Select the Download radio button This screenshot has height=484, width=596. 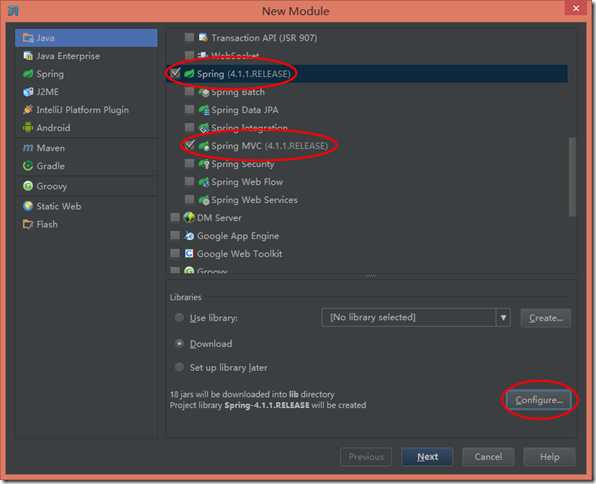tap(179, 343)
